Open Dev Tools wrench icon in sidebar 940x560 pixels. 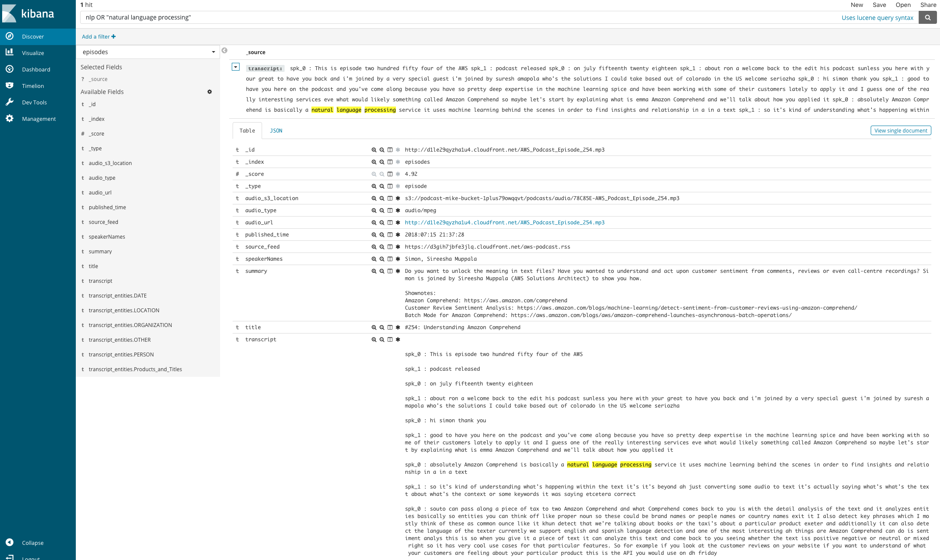[x=10, y=102]
